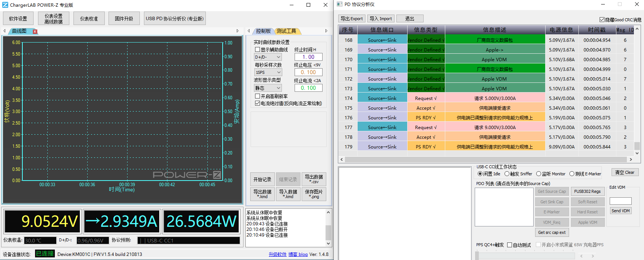This screenshot has height=260, width=644.
Task: Click the PPS QC4+ trigger slider
Action: pos(477,256)
